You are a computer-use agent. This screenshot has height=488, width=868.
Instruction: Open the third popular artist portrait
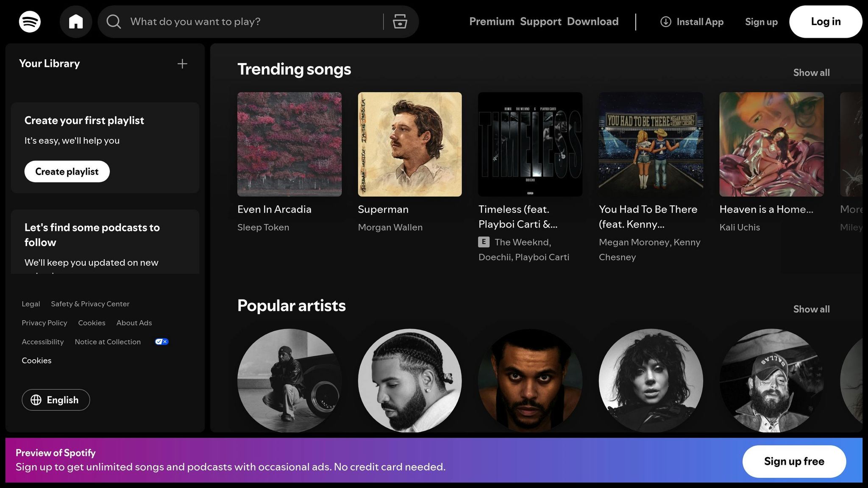(x=530, y=380)
